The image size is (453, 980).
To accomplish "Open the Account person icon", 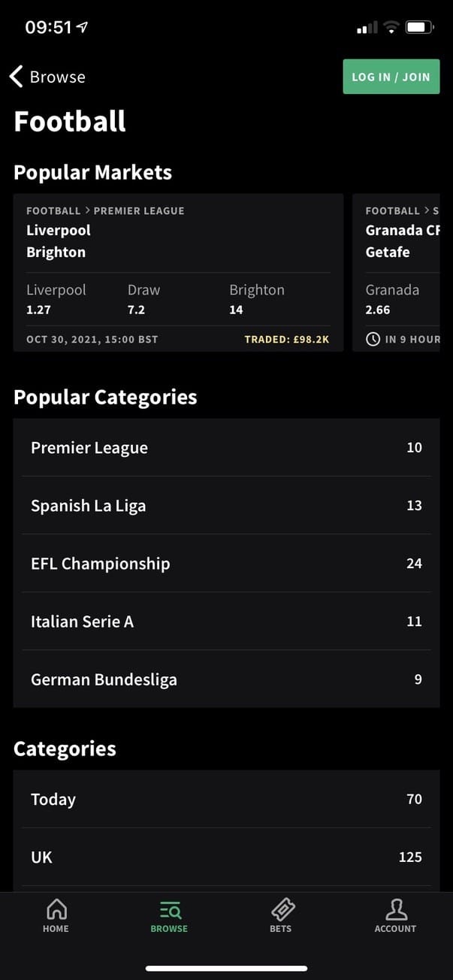I will coord(395,910).
